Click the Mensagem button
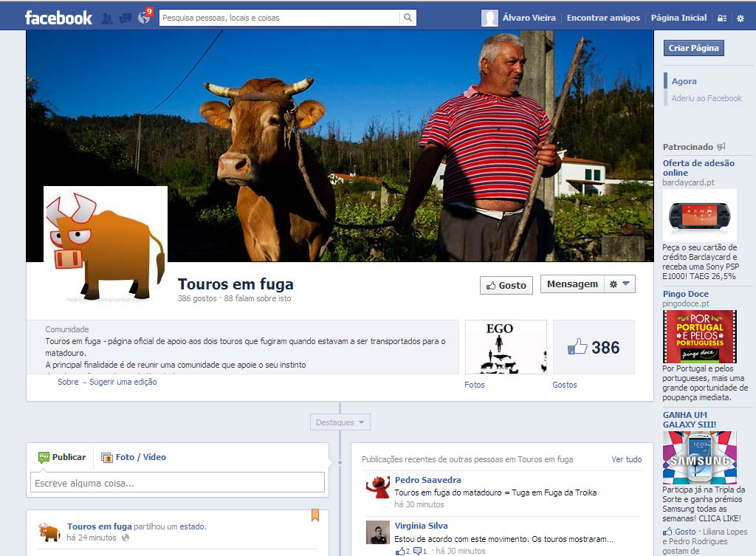Screen dimensions: 756x556 pos(572,284)
